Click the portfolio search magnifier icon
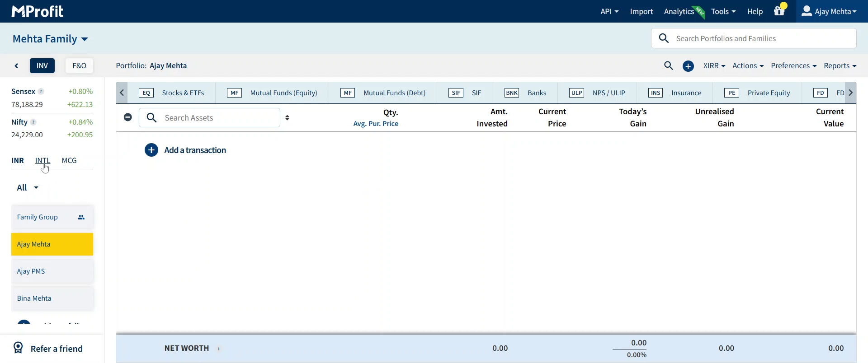The image size is (868, 363). point(669,66)
